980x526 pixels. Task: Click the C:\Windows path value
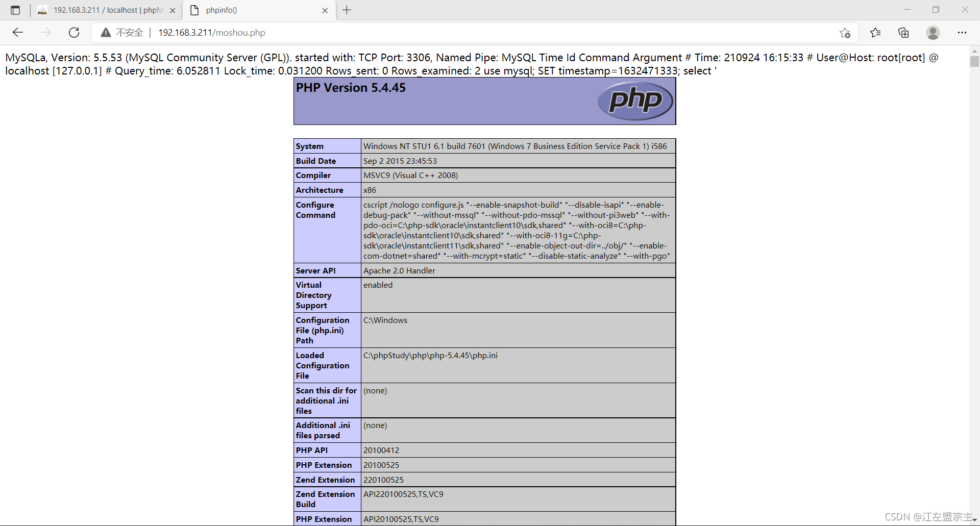pos(385,320)
